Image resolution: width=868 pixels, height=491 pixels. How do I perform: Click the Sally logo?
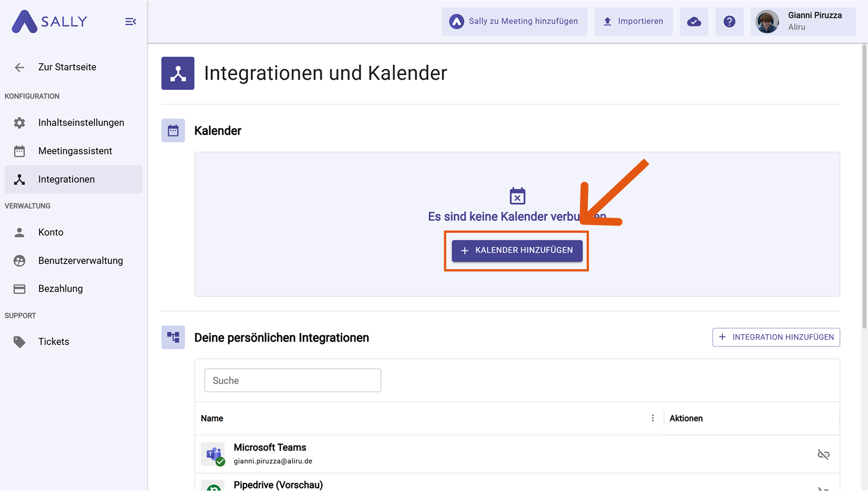point(50,22)
